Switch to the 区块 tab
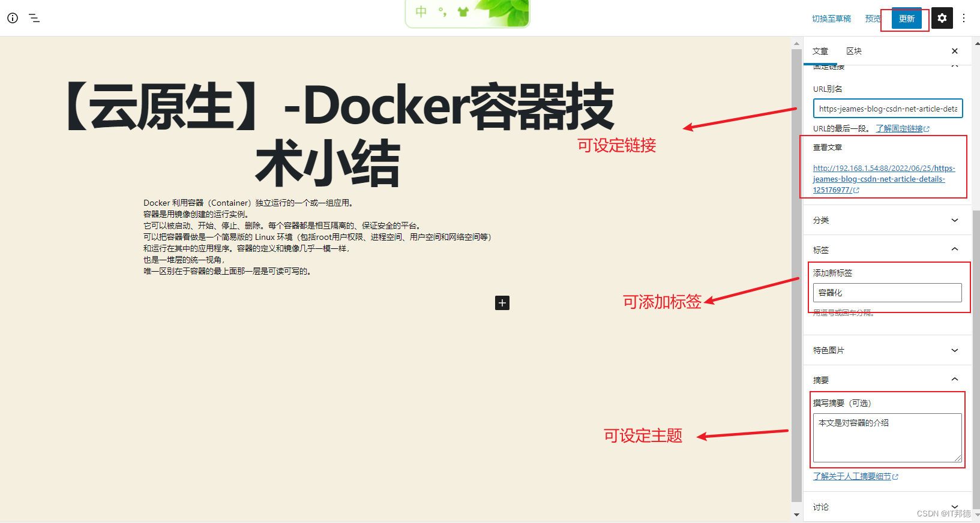This screenshot has width=980, height=523. tap(854, 51)
